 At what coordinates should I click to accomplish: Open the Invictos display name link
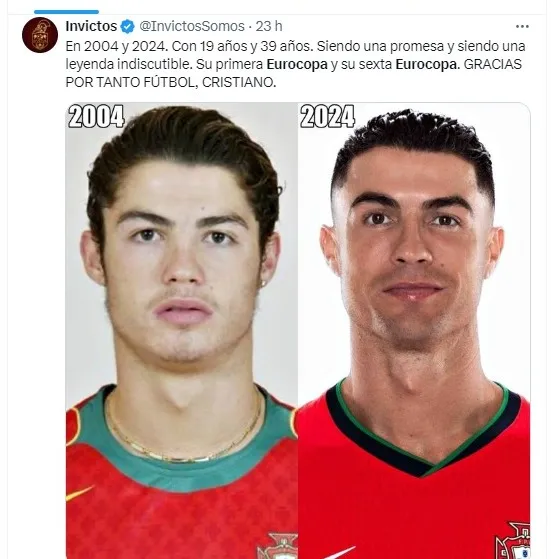point(91,26)
